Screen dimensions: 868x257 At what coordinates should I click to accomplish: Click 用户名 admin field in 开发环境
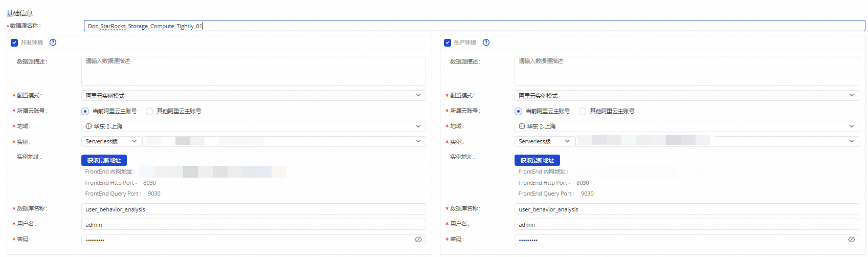pos(254,224)
